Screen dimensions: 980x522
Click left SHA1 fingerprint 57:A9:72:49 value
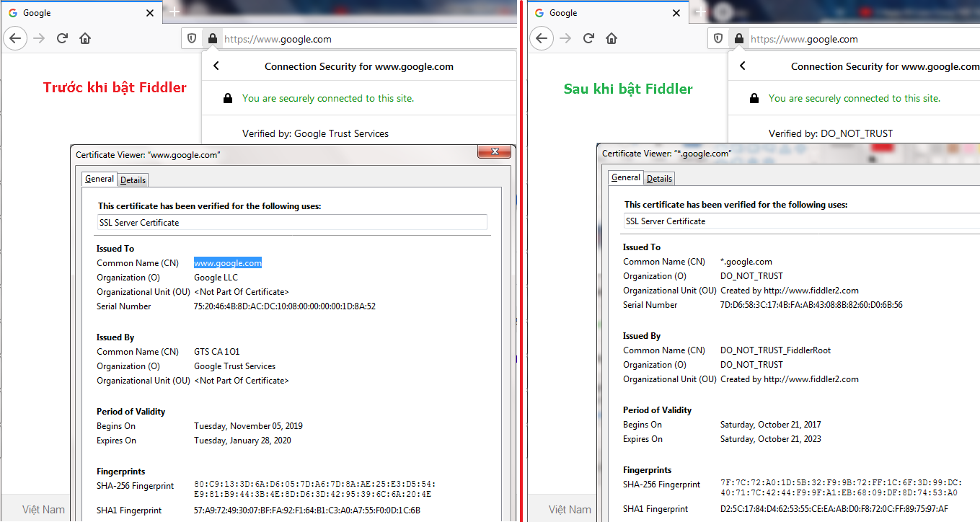click(x=307, y=510)
